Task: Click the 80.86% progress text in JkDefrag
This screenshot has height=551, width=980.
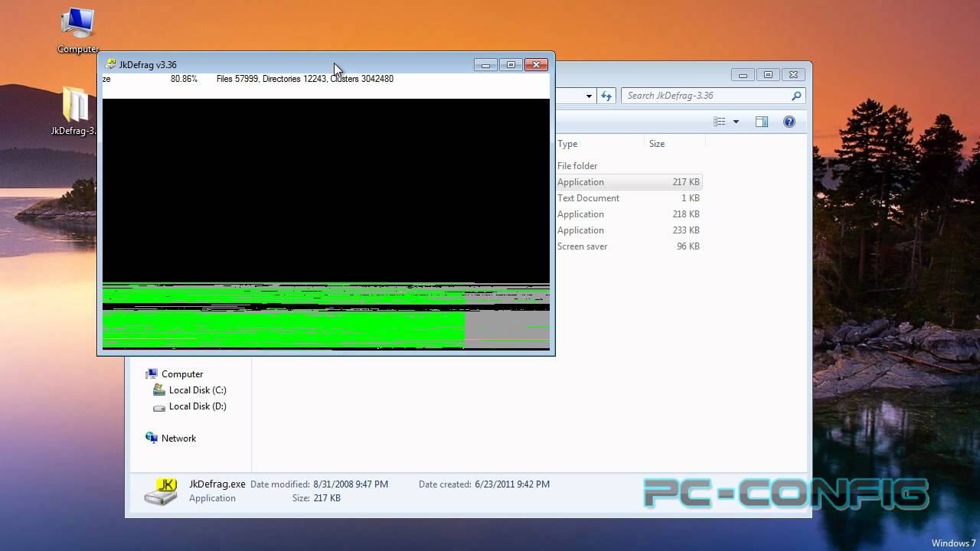Action: click(184, 79)
